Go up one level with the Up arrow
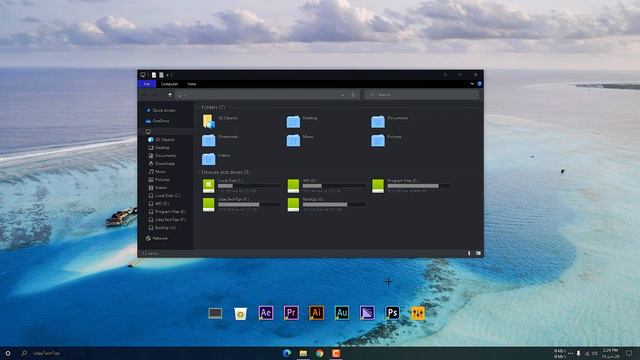The image size is (640, 360). tap(170, 95)
